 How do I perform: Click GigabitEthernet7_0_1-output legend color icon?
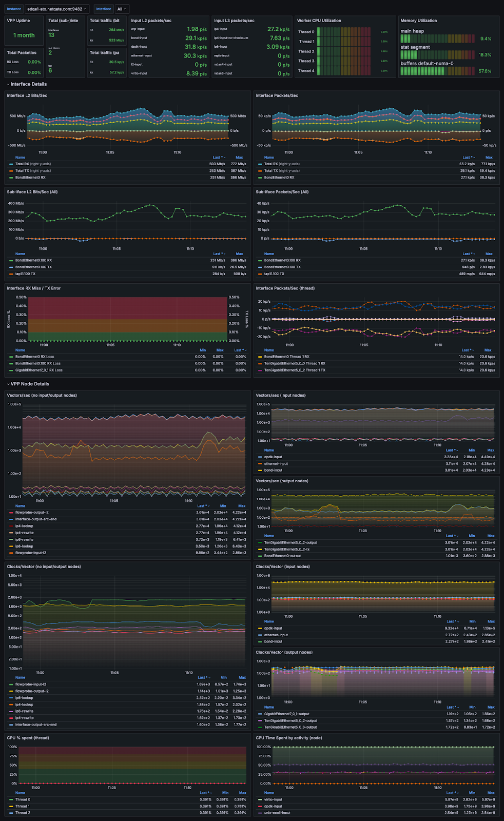pos(260,714)
